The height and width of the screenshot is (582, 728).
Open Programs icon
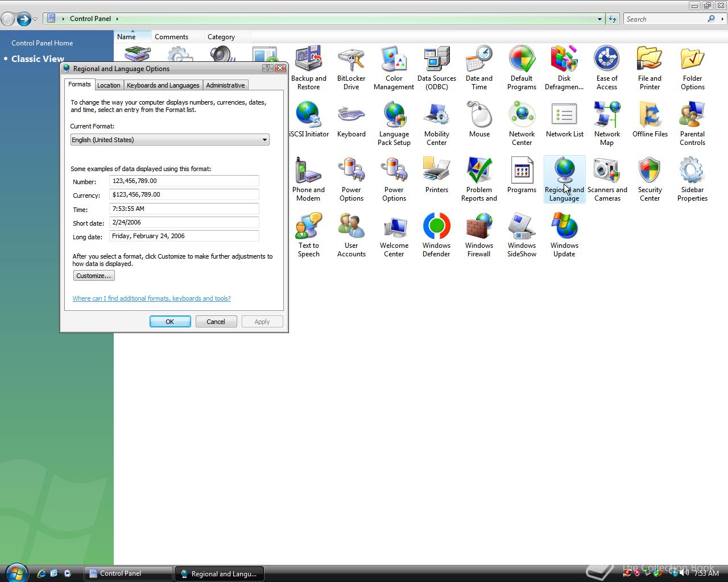click(522, 176)
